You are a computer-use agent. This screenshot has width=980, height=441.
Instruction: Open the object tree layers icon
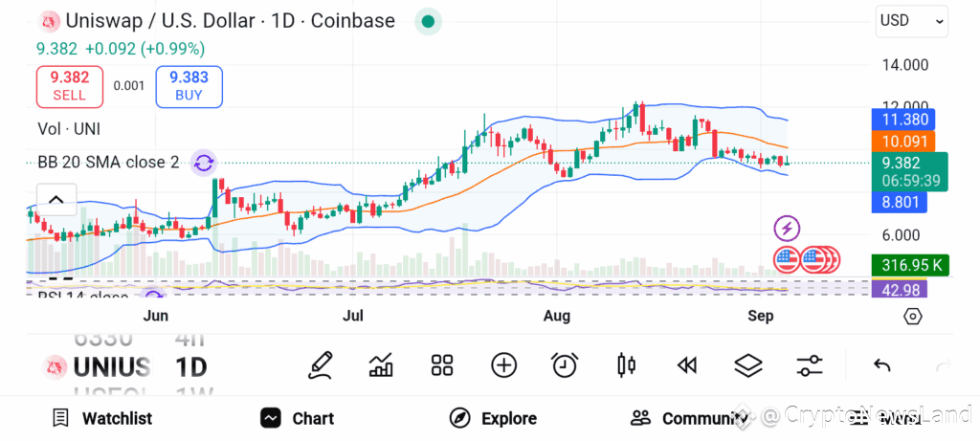[x=748, y=365]
